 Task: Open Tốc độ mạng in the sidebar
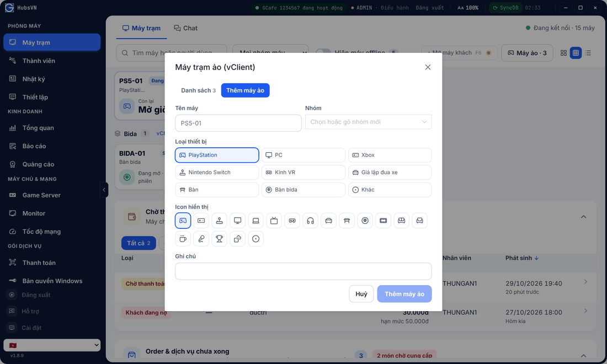click(x=52, y=231)
